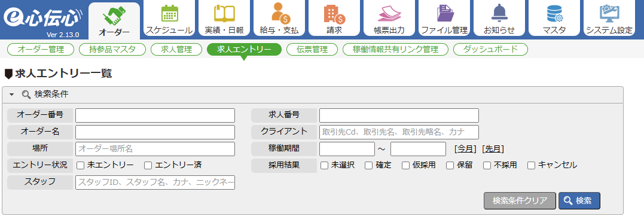Switch to 伝票管理 sub-tab

point(312,50)
